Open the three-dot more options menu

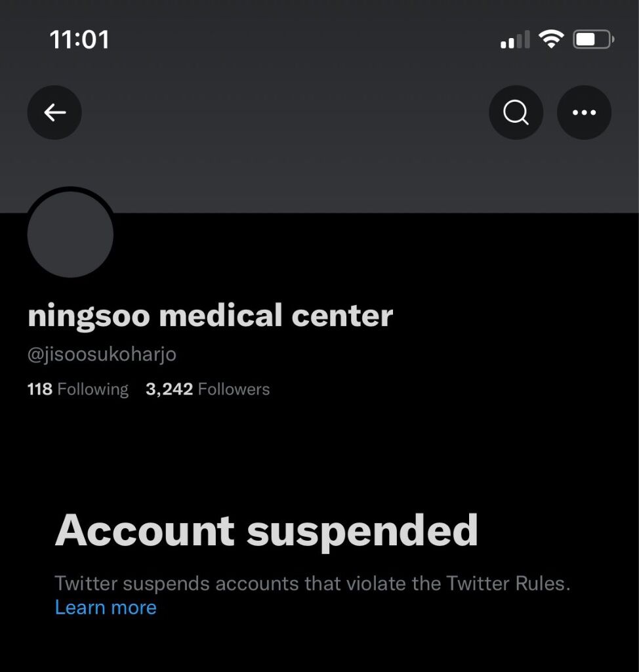[584, 112]
